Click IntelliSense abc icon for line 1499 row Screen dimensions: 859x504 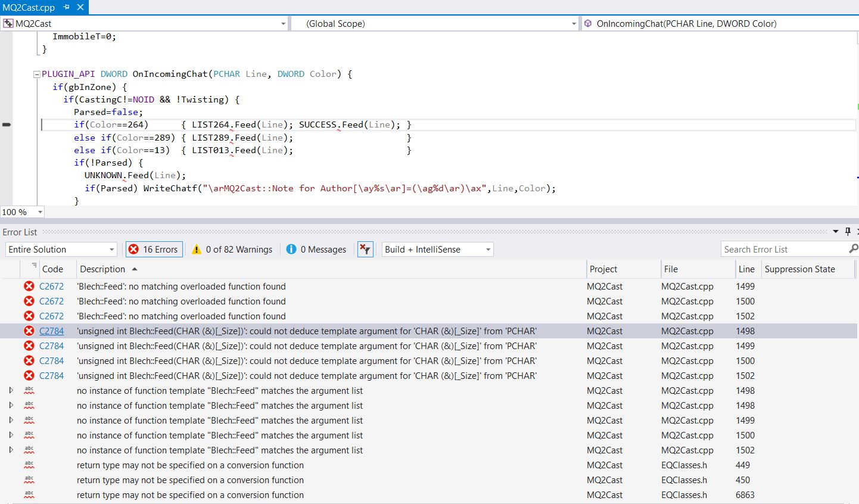point(29,421)
